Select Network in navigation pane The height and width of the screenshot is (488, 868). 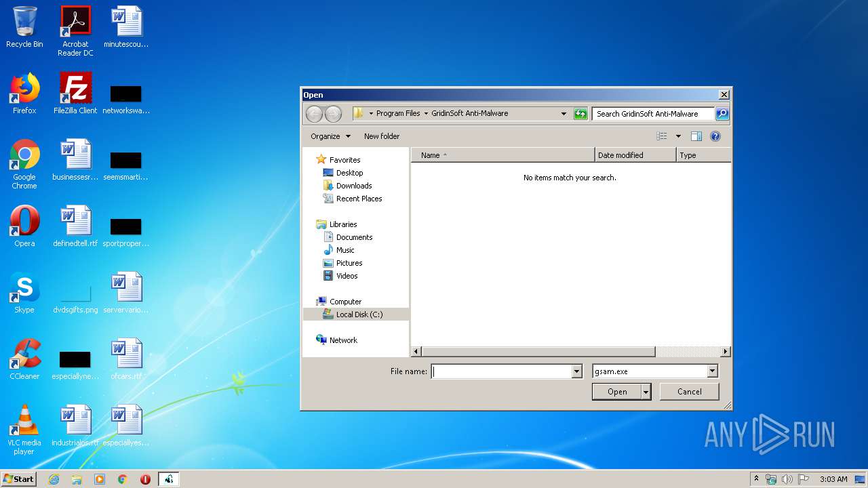pyautogui.click(x=343, y=340)
